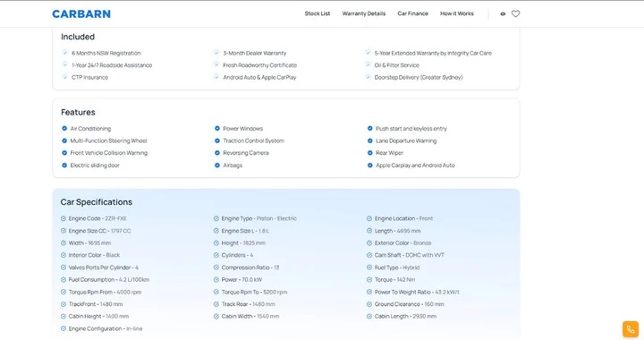Click blue check beside Power Windows
The height and width of the screenshot is (340, 644).
point(217,129)
